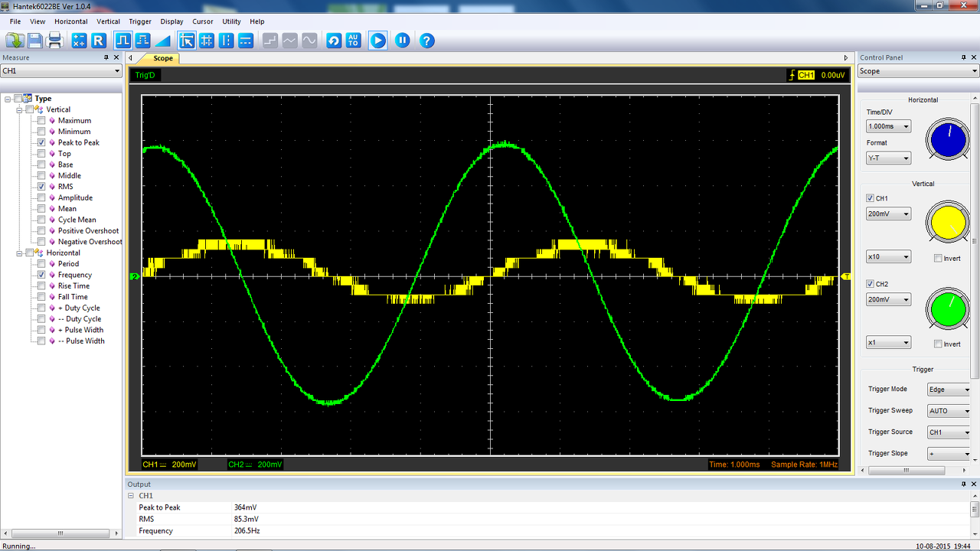Click the AUTO setup toolbar icon
The height and width of the screenshot is (551, 980).
353,41
